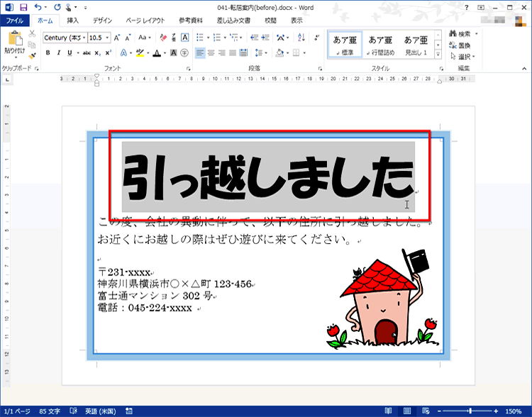Switch to Design (デザイン) tab
This screenshot has width=532, height=417.
click(102, 21)
